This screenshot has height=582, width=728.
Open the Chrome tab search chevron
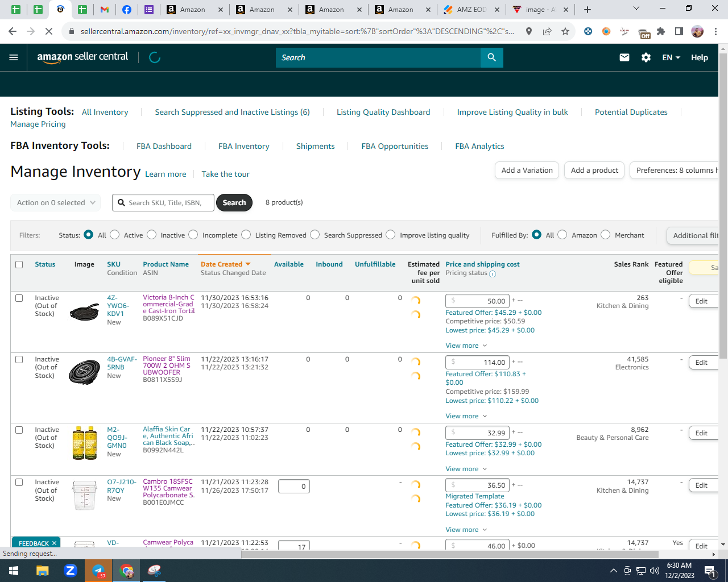pyautogui.click(x=636, y=9)
